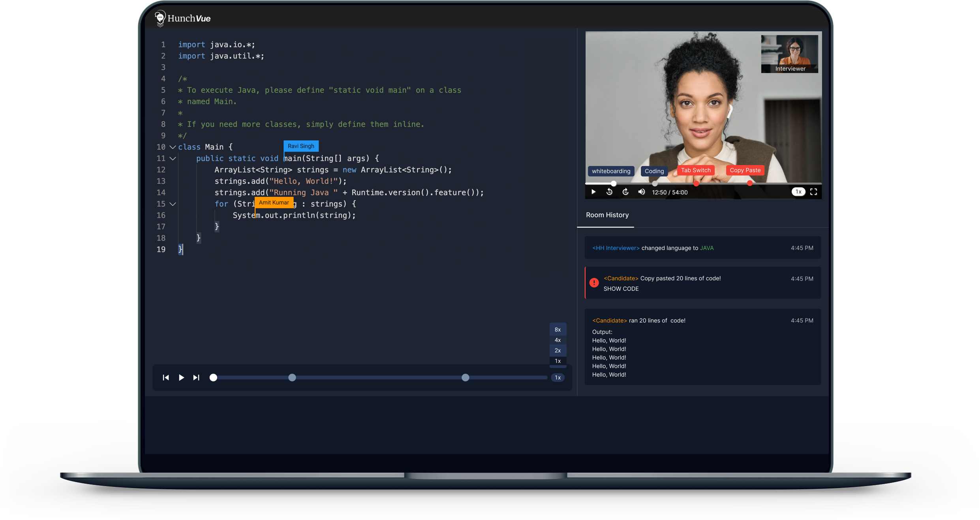The image size is (980, 520).
Task: Jump to the Tab Switch marker
Action: (696, 170)
